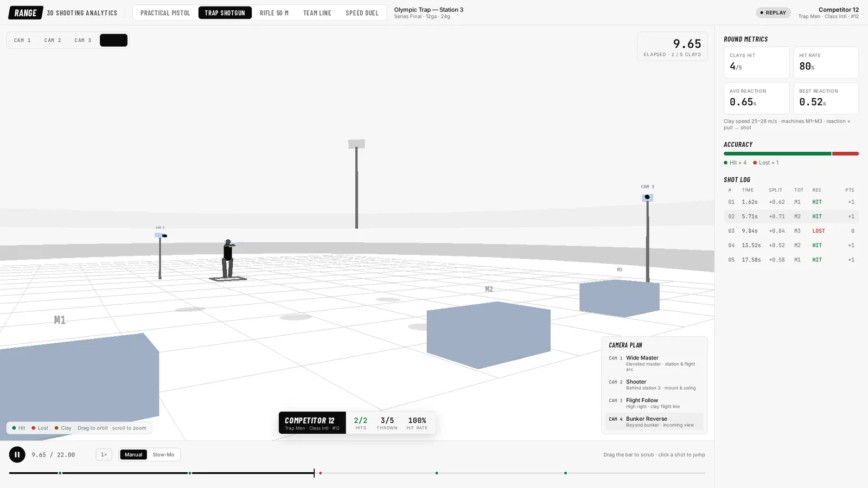The image size is (868, 488).
Task: Click the second green shot marker on timeline
Action: [190, 473]
